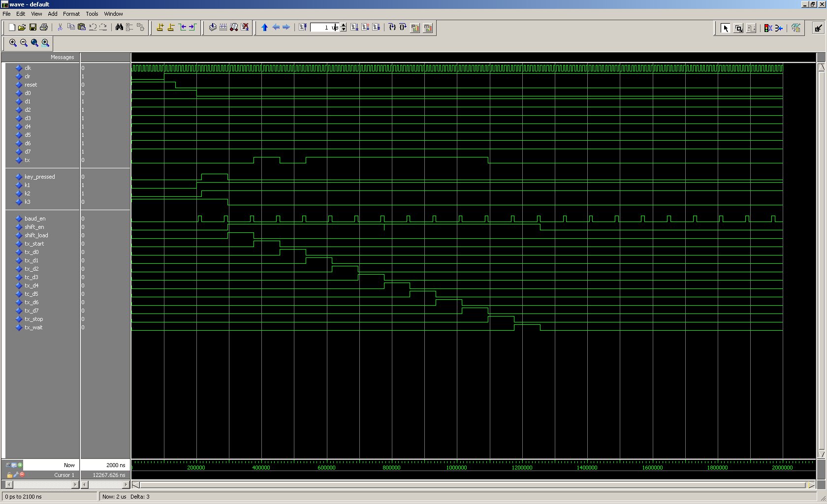Click the Find binoculars icon
The image size is (827, 504).
119,28
